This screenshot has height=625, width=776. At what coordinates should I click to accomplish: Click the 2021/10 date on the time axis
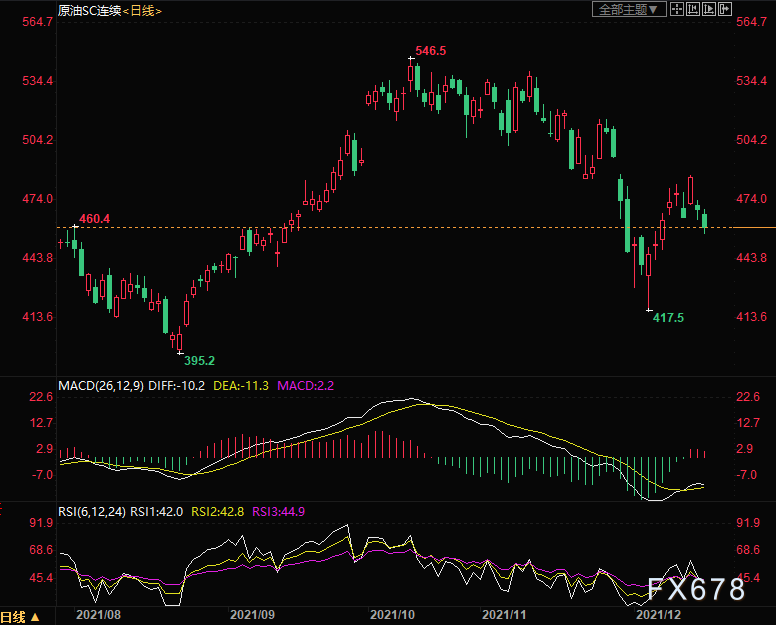coord(392,615)
